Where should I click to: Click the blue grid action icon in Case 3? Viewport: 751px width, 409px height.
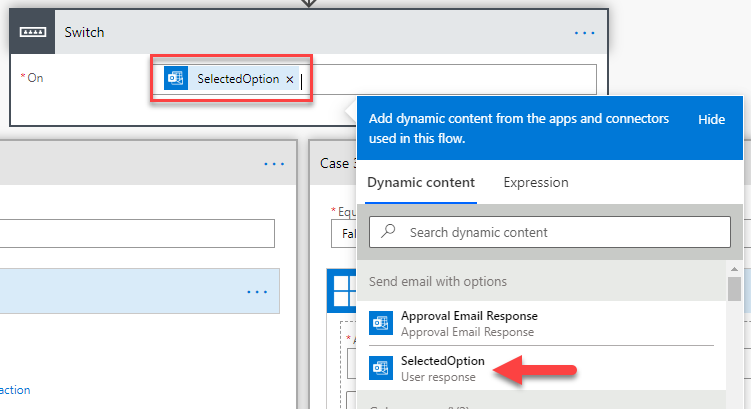[x=343, y=291]
